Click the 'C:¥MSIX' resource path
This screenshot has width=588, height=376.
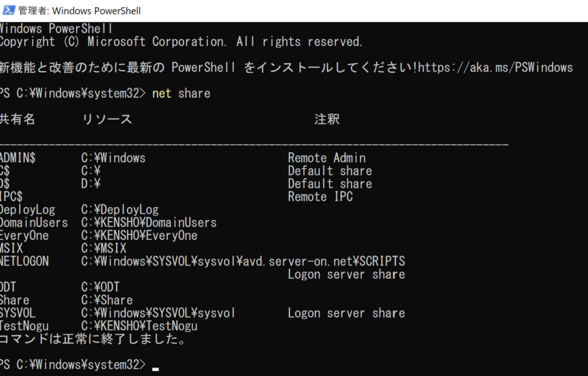point(103,248)
